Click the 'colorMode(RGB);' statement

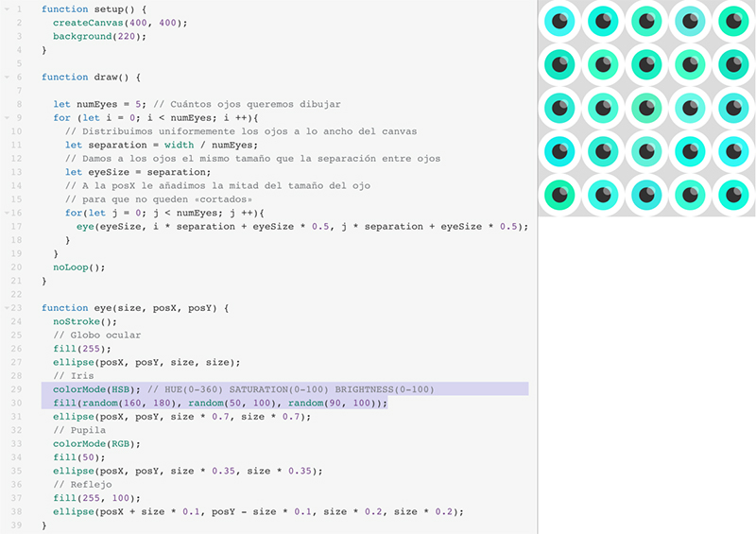pyautogui.click(x=97, y=443)
